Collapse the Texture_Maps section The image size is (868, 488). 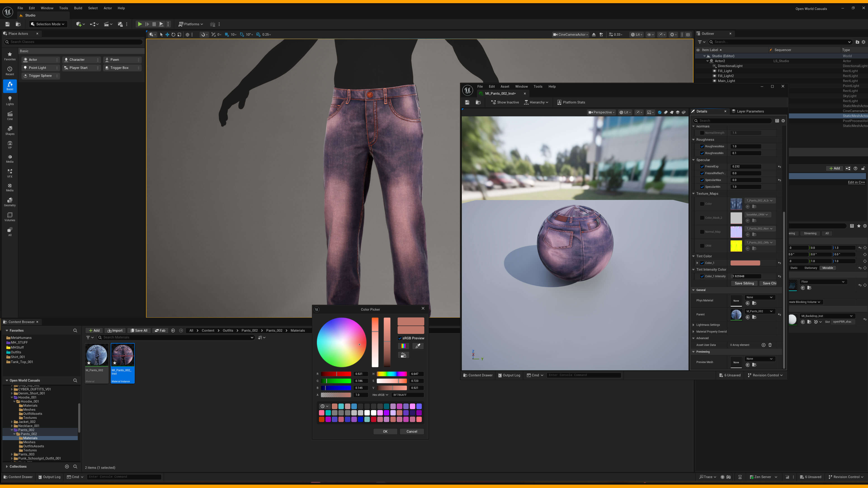(693, 194)
